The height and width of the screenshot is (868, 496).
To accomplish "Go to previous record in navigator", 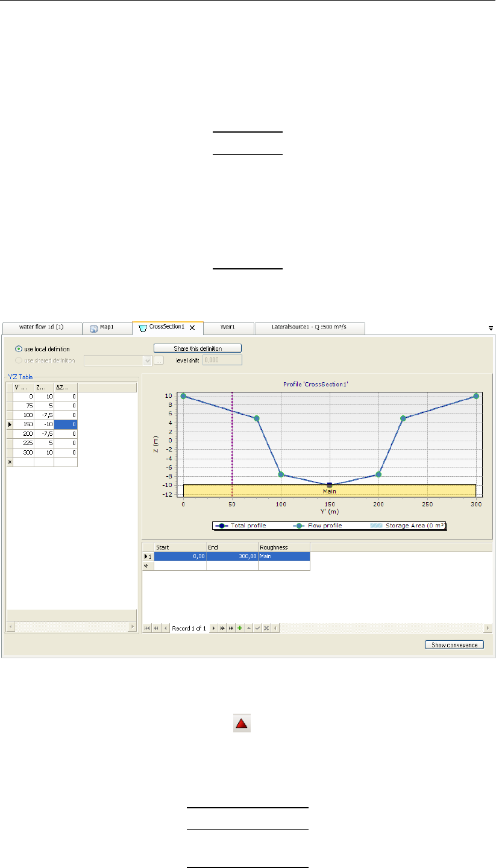I will [166, 628].
